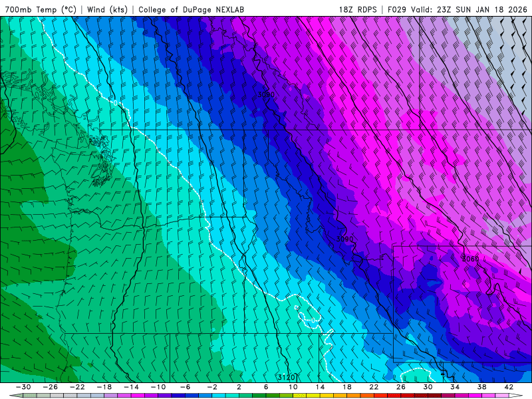Select the negative "−6" colorbar tick label

click(x=186, y=387)
